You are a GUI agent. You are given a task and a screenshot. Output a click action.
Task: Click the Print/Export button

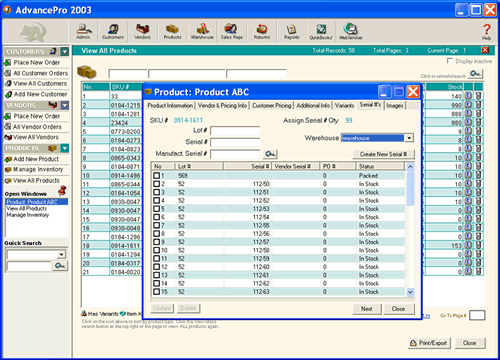click(429, 343)
